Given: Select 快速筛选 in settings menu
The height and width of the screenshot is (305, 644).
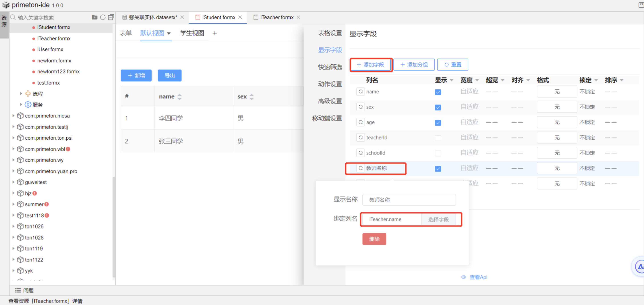Looking at the screenshot, I should point(330,67).
